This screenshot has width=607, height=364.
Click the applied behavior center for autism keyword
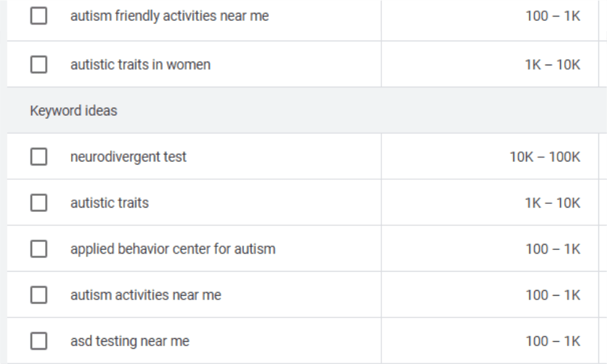(172, 249)
